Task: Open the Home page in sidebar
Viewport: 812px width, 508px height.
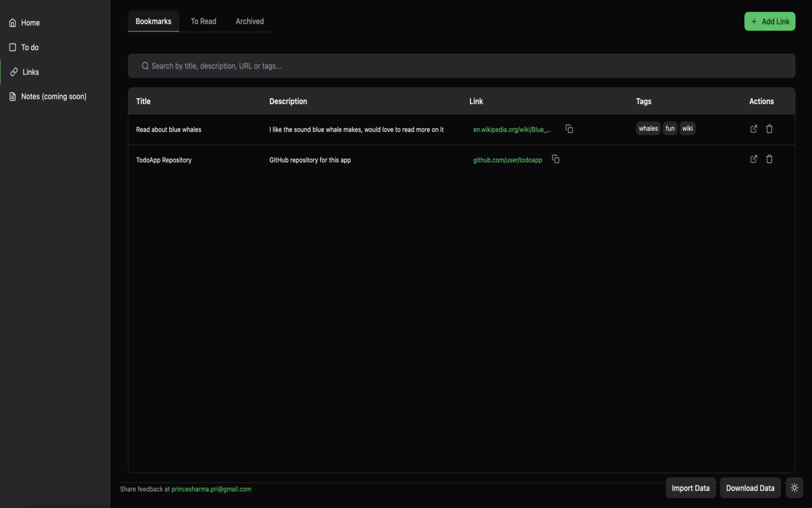Action: (55, 23)
